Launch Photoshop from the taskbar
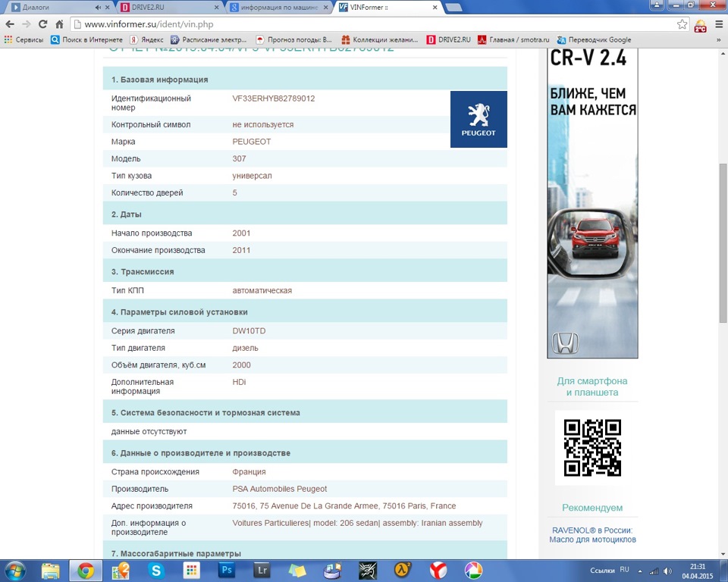 [x=227, y=571]
